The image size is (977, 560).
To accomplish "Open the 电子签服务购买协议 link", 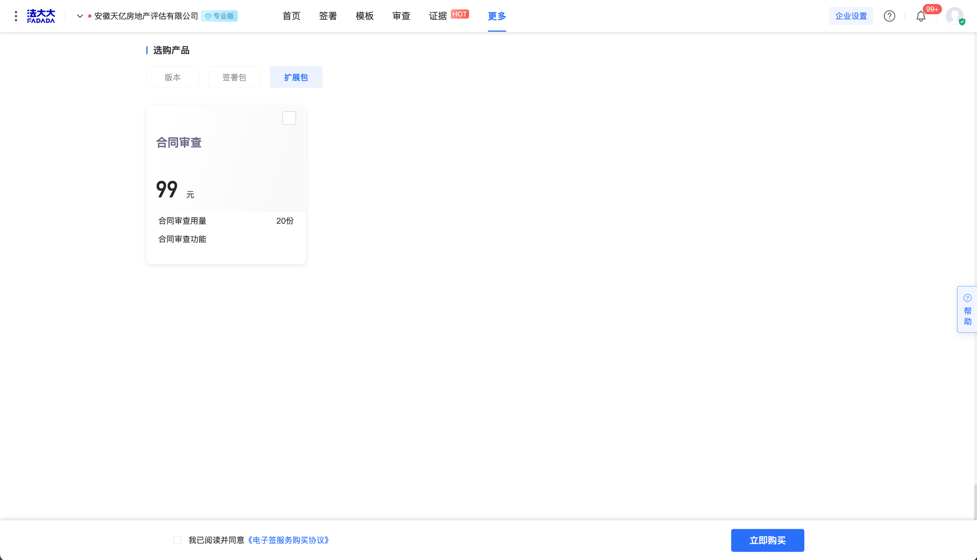I will tap(288, 540).
